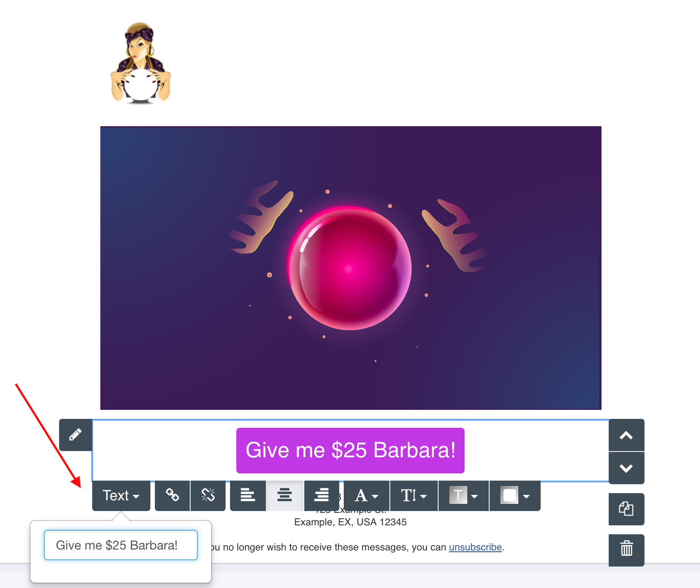Duplicate the block with copy icon
The image size is (700, 588).
(x=626, y=509)
